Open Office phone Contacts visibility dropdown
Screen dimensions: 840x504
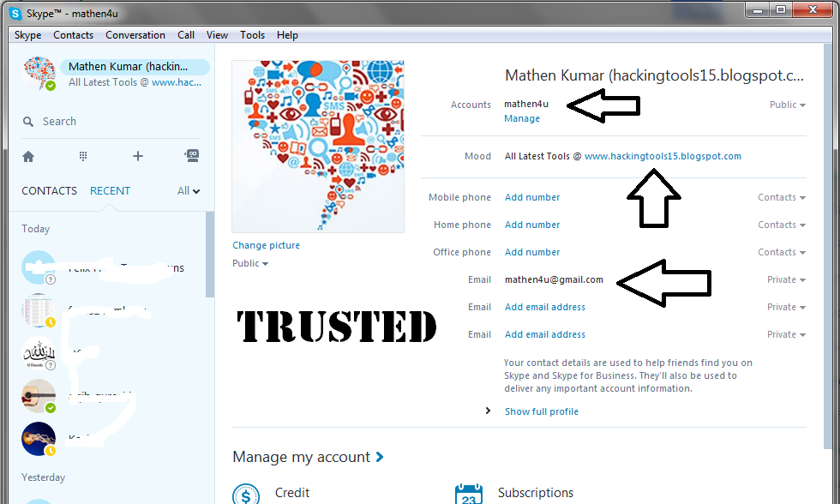pos(782,252)
